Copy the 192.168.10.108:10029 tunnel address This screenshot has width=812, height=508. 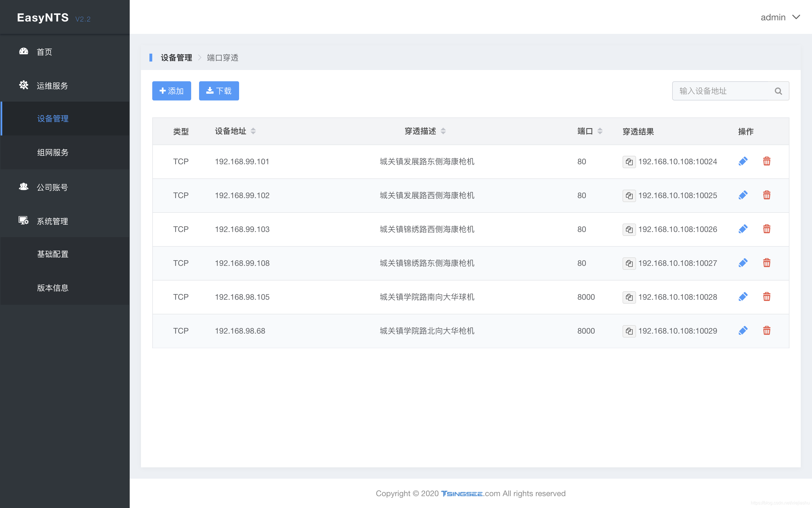[629, 331]
